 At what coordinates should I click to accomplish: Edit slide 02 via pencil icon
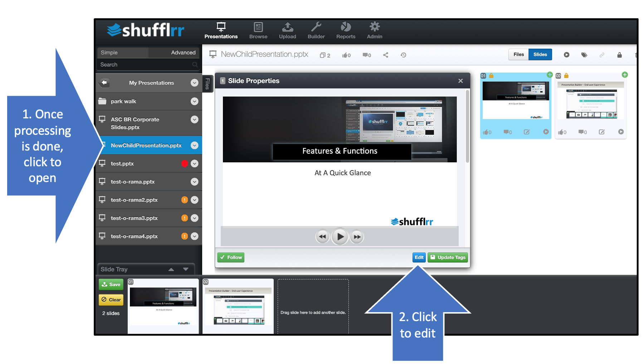pyautogui.click(x=602, y=132)
